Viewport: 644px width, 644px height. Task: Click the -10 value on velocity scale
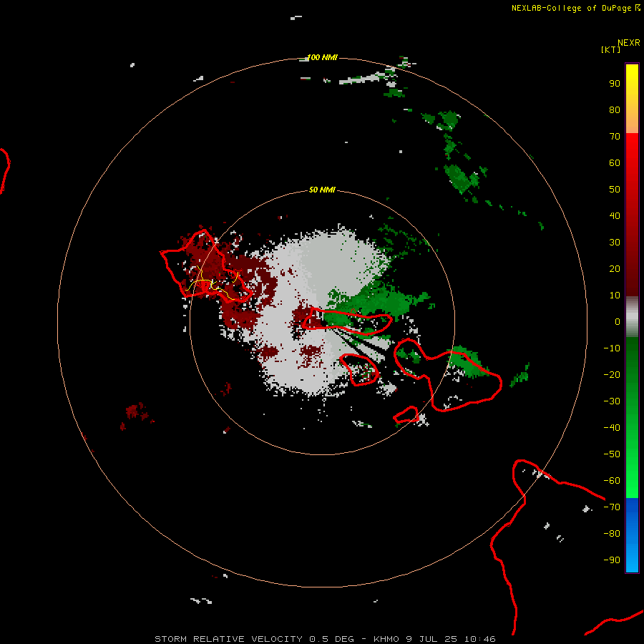pyautogui.click(x=612, y=348)
